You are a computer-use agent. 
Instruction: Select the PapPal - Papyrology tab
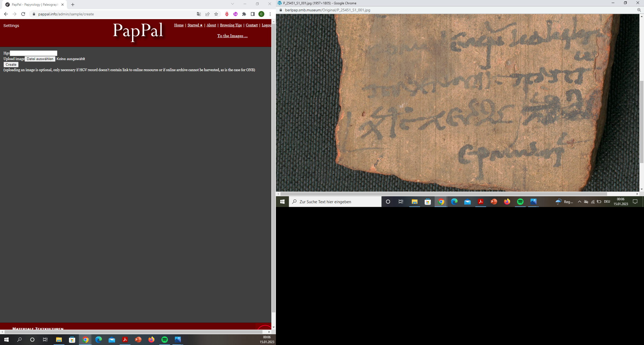pyautogui.click(x=35, y=5)
